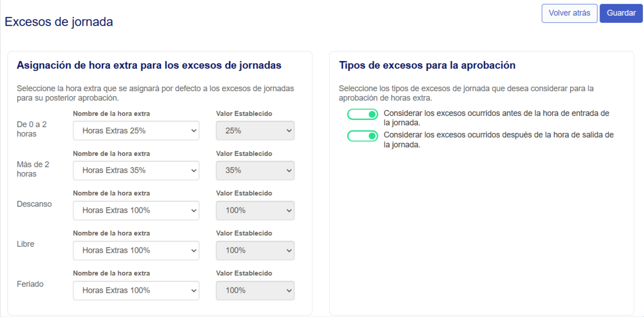Click the 'Tipos de excesos para la aprobación' heading
644x317 pixels.
427,65
